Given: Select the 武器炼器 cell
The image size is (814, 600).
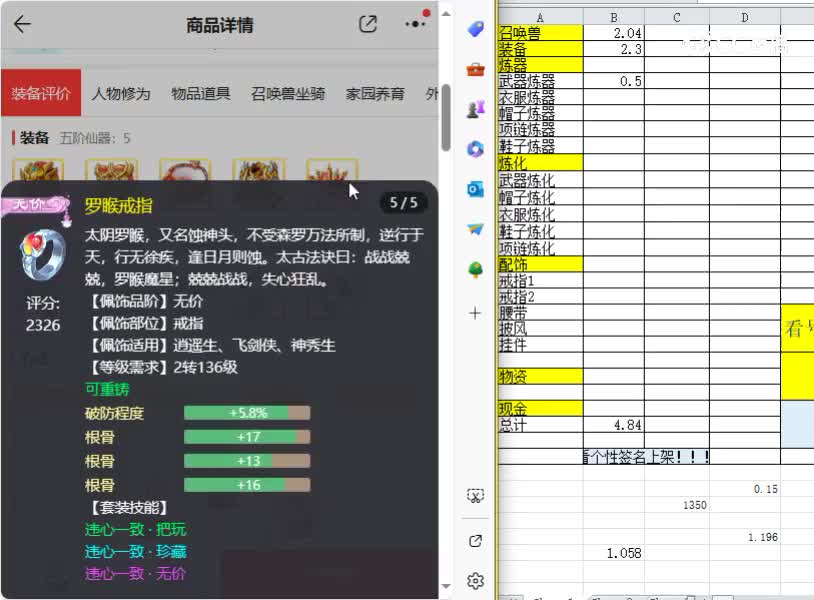Looking at the screenshot, I should point(540,81).
